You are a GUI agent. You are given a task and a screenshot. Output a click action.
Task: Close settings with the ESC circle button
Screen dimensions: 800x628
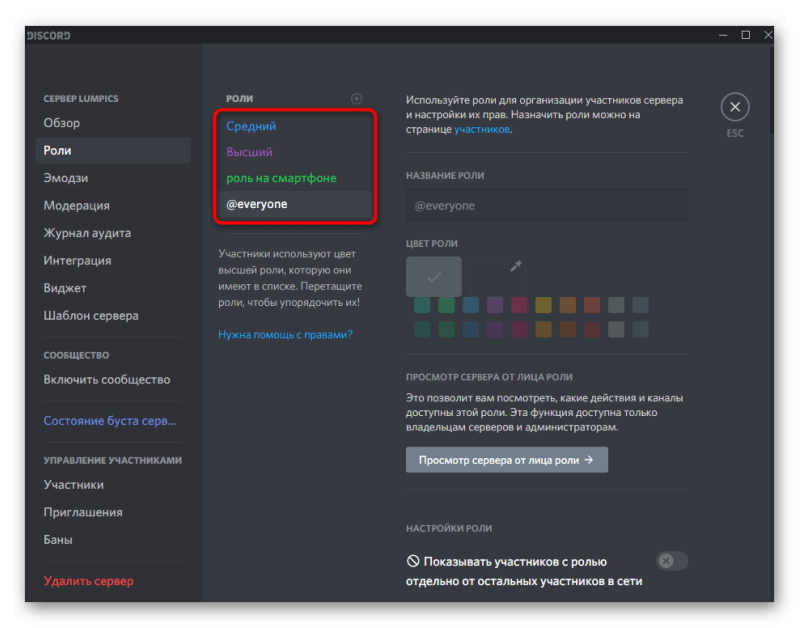click(x=735, y=107)
